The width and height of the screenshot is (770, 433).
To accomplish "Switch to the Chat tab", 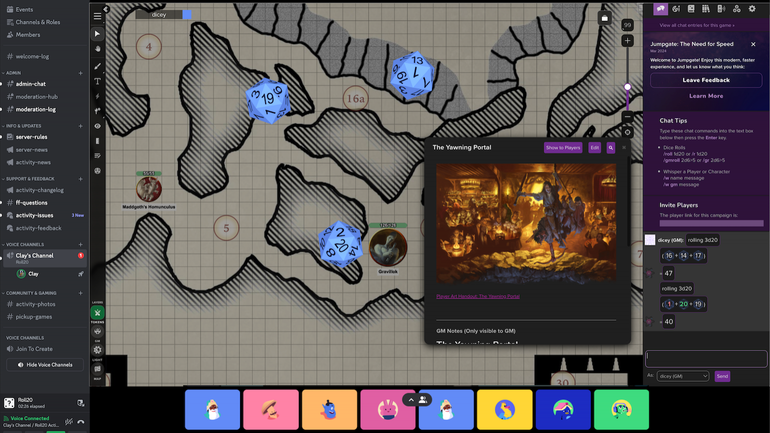I will [x=660, y=9].
